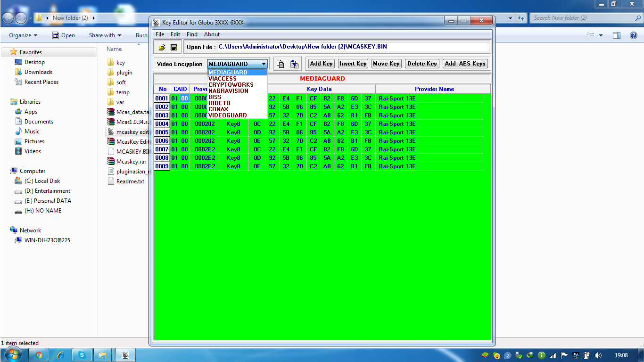
Task: Open Google Chrome from the taskbar
Action: click(39, 355)
